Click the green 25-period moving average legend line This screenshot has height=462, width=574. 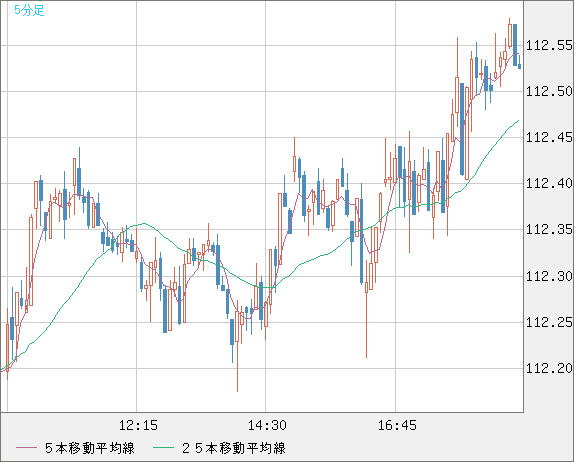pos(163,448)
